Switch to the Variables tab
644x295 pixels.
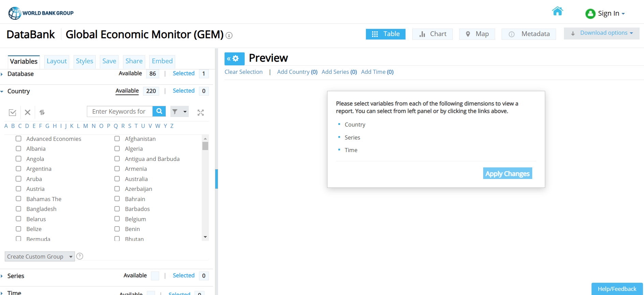pos(24,62)
